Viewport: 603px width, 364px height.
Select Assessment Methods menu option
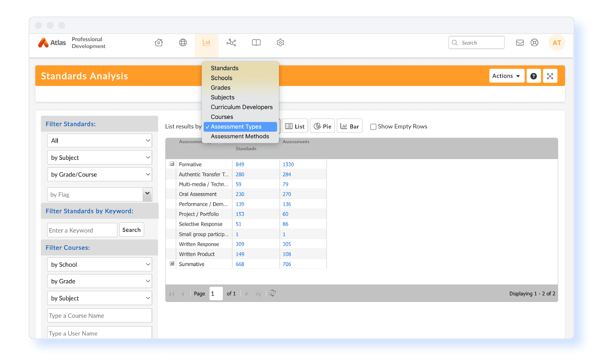coord(240,136)
